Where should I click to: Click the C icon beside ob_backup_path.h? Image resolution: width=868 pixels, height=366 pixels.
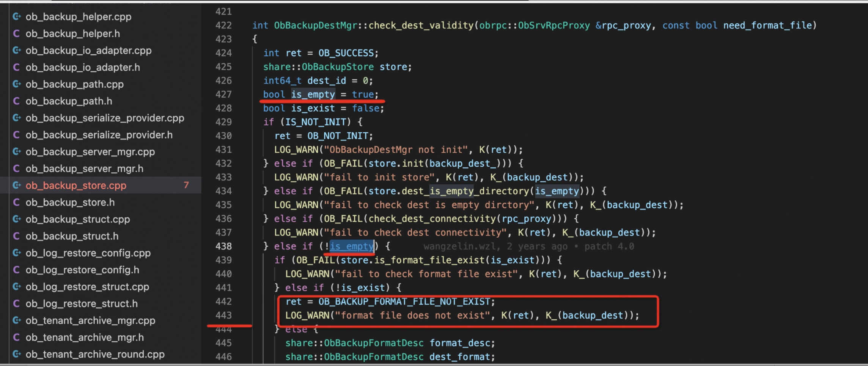tap(17, 101)
